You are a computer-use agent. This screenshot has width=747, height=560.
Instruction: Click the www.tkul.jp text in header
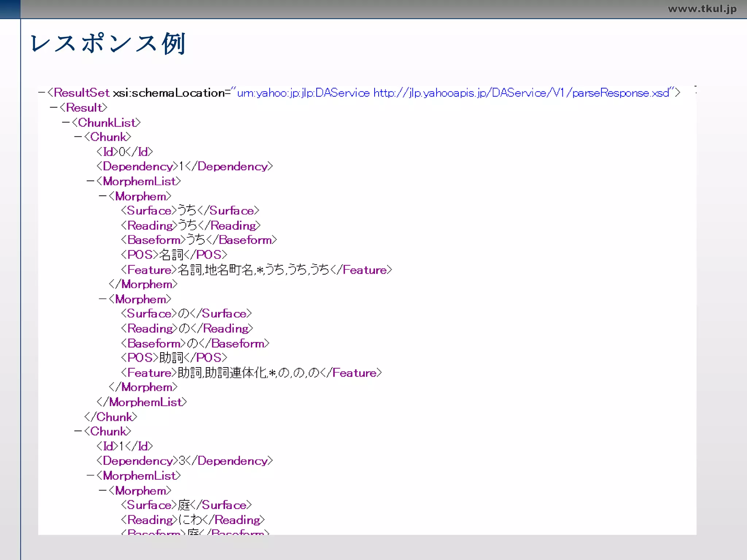[702, 9]
